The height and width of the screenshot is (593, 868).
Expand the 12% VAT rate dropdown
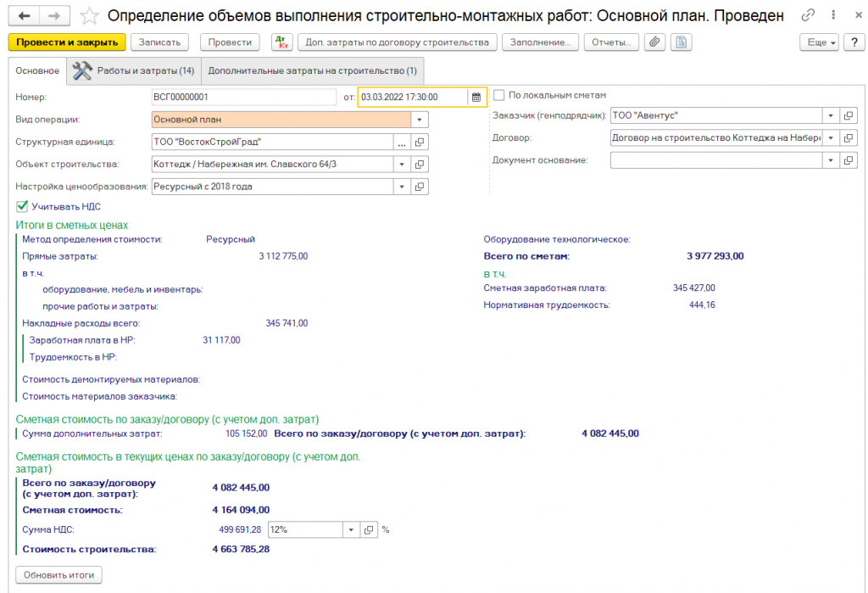351,529
